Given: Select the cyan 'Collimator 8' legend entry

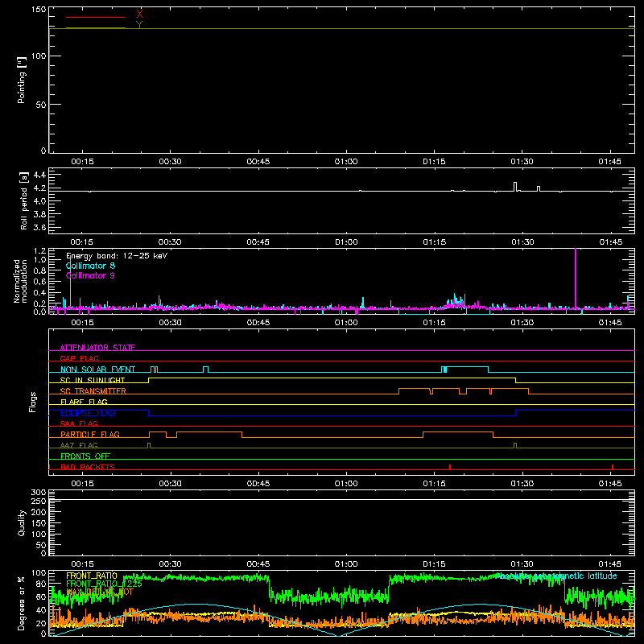Looking at the screenshot, I should point(90,266).
